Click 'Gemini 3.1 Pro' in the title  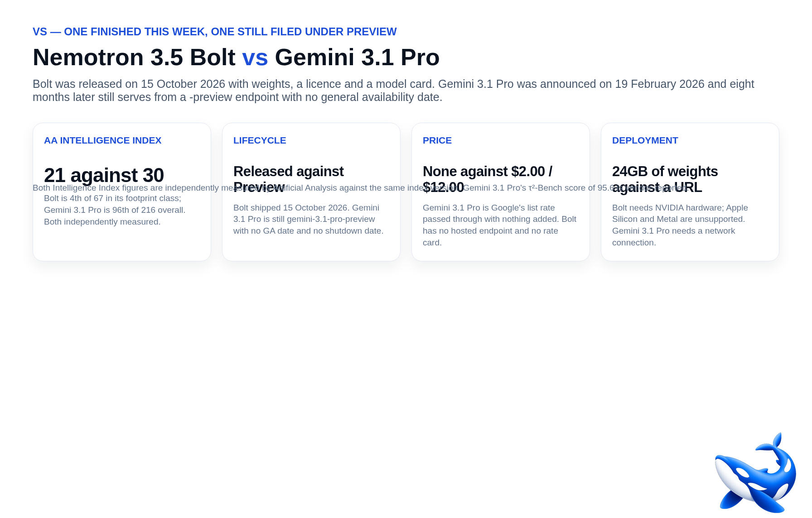tap(357, 58)
